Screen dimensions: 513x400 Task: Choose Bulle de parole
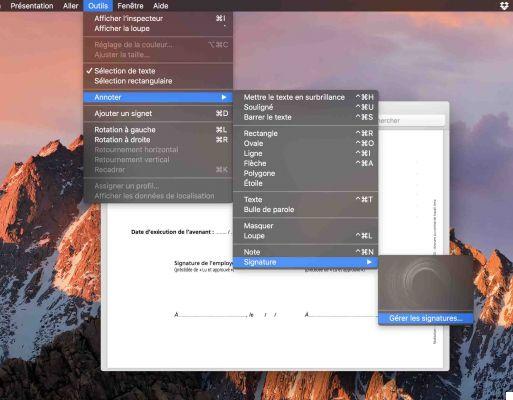click(305, 210)
